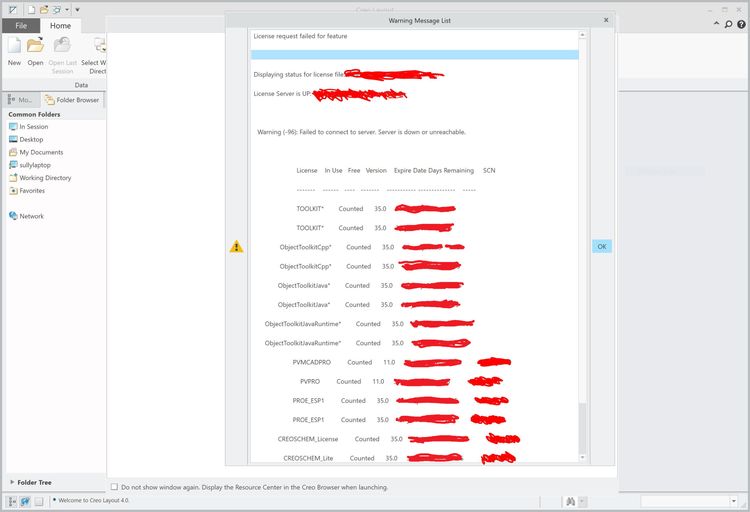Screen dimensions: 750x512
Task: Click the New document icon in the ribbon
Action: (14, 46)
